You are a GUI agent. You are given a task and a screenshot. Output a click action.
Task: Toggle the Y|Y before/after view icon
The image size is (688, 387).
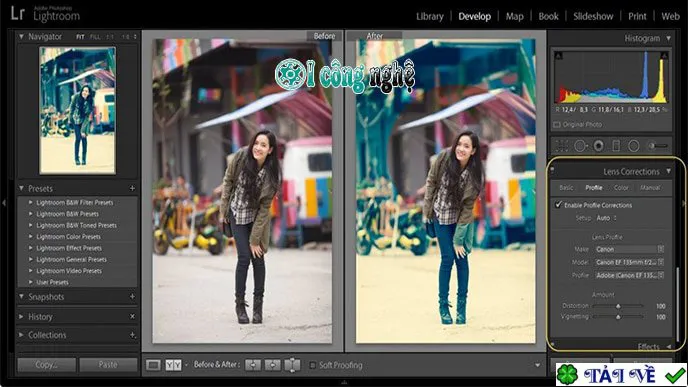(x=173, y=365)
